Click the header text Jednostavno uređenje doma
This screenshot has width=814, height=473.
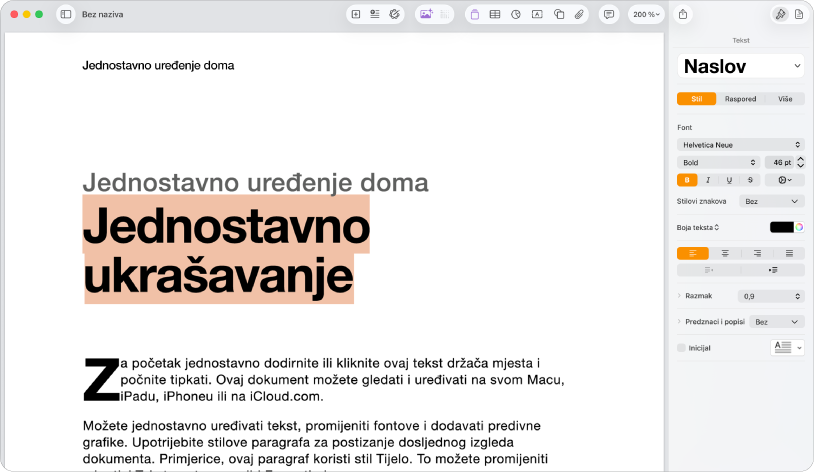[x=158, y=65]
